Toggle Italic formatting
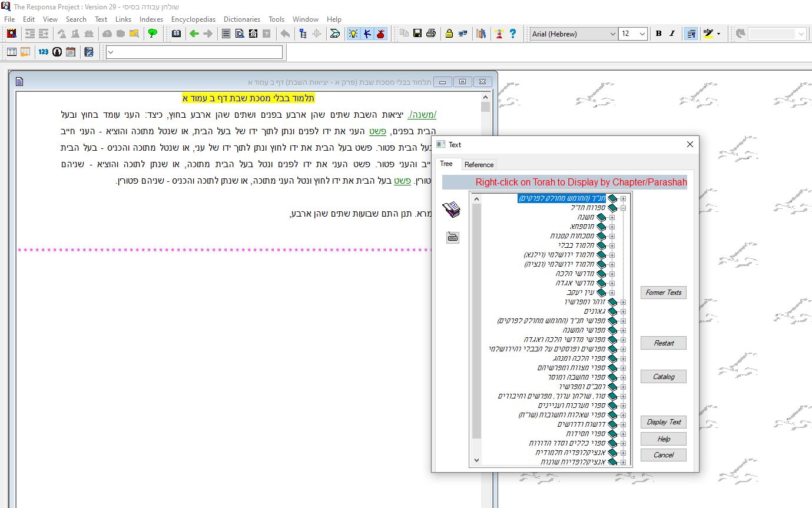Viewport: 812px width, 508px height. pyautogui.click(x=672, y=34)
